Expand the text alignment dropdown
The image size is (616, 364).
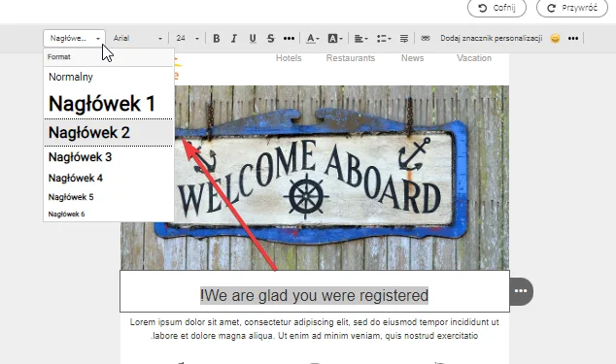[360, 39]
